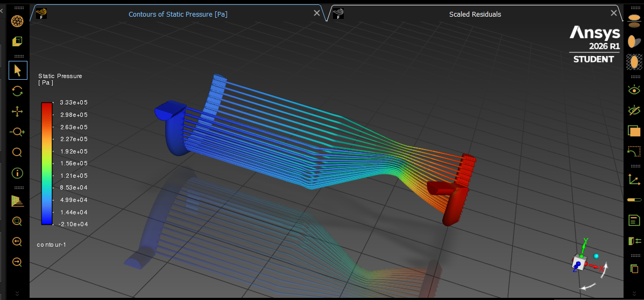Switch to Scaled Residuals tab
Viewport: 644px width, 300px height.
coord(475,14)
